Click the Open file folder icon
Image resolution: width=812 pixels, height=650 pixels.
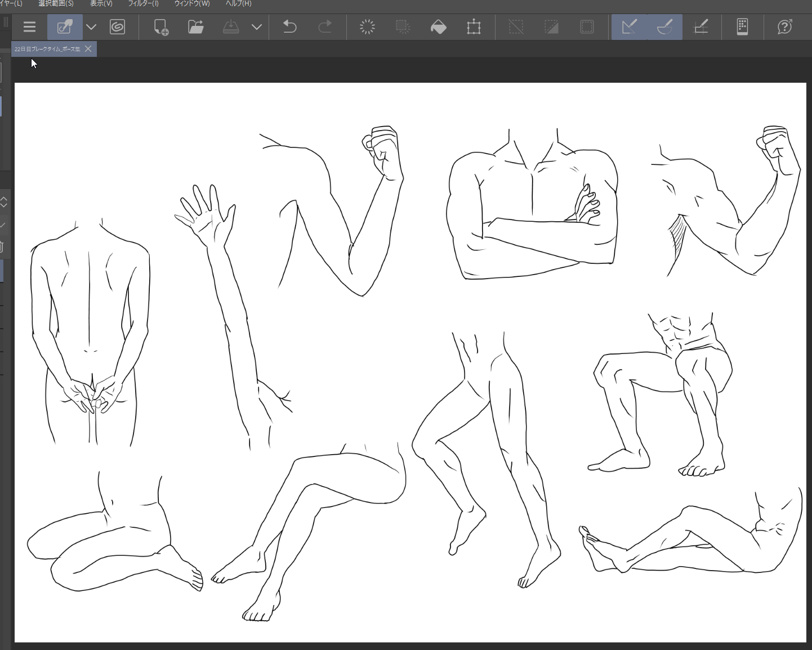point(196,27)
